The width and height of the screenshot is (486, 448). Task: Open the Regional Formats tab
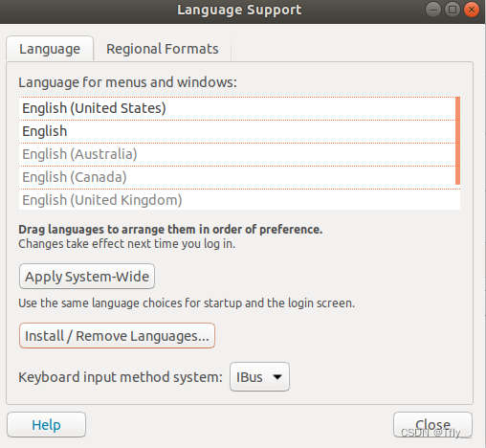point(163,49)
